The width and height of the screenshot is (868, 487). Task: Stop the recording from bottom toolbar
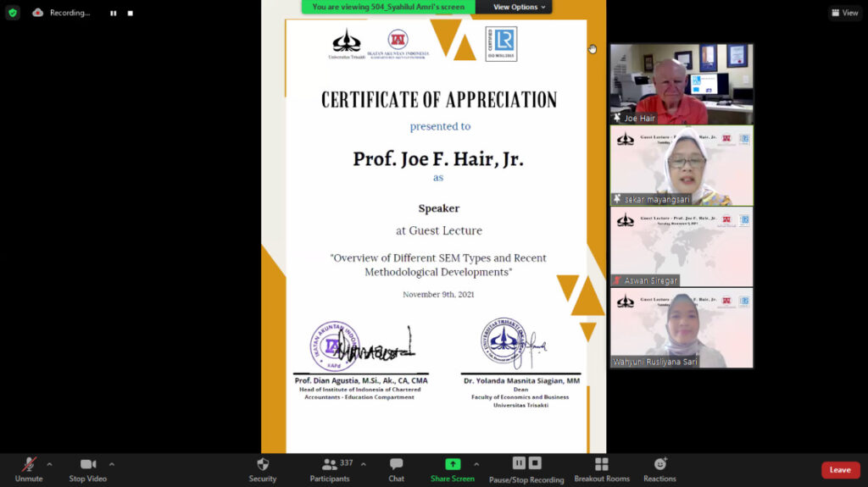pyautogui.click(x=535, y=463)
